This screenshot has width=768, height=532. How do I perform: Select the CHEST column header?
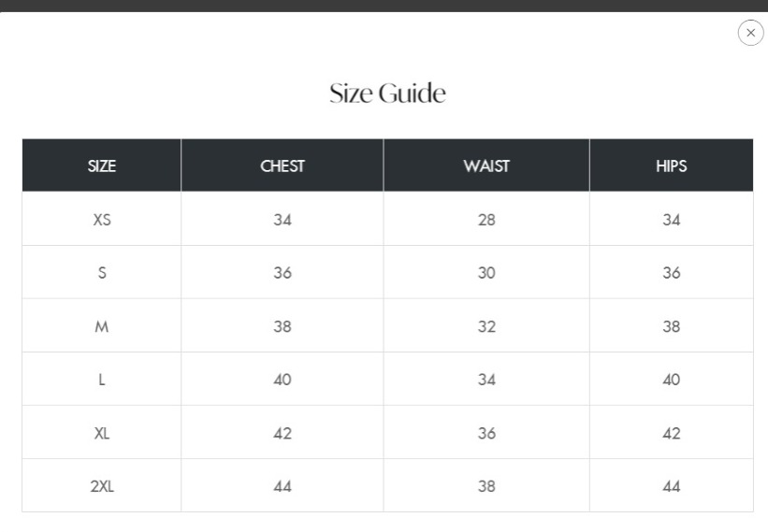coord(283,166)
